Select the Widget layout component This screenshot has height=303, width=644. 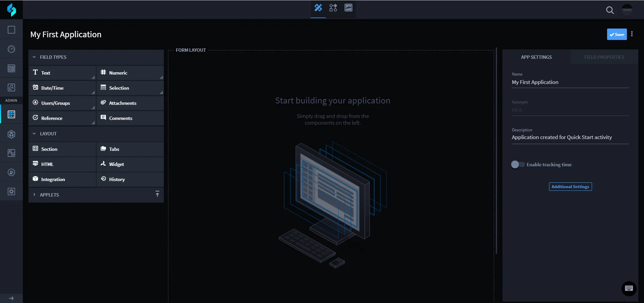pos(130,164)
